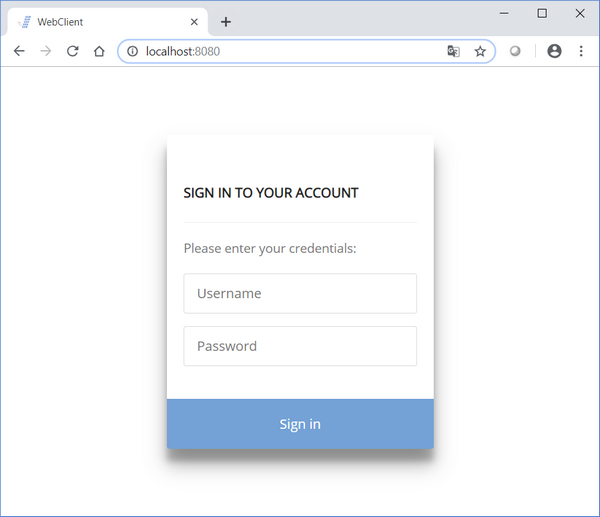Screen dimensions: 600x517
Task: Maximize the browser window
Action: click(542, 13)
